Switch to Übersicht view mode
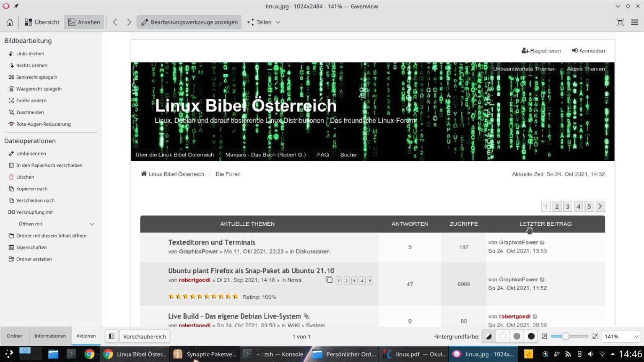The height and width of the screenshot is (362, 644). [x=42, y=22]
